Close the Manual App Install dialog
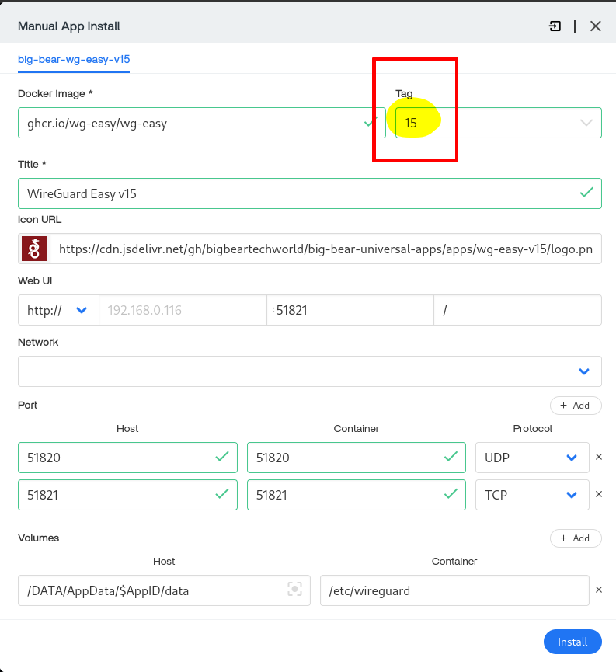The width and height of the screenshot is (616, 672). (x=596, y=26)
